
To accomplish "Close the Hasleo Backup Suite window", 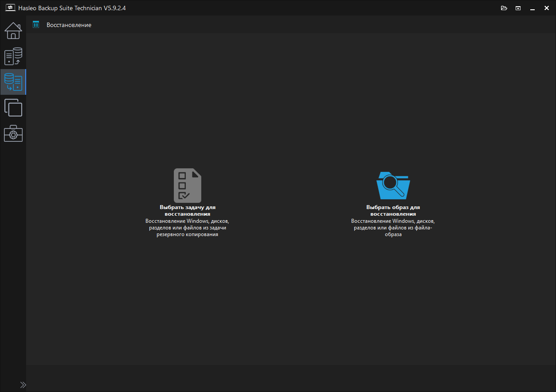I will 547,8.
